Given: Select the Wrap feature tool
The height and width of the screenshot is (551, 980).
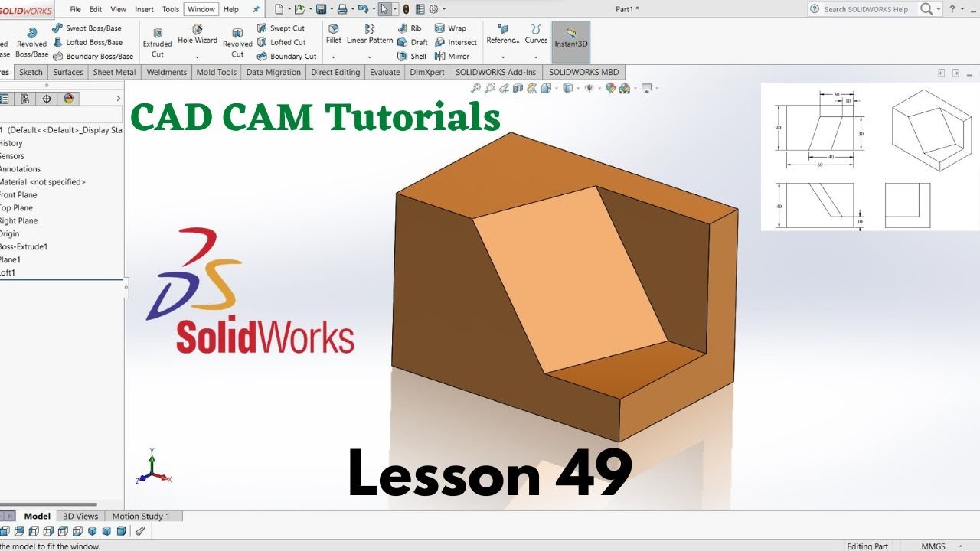Looking at the screenshot, I should point(450,28).
